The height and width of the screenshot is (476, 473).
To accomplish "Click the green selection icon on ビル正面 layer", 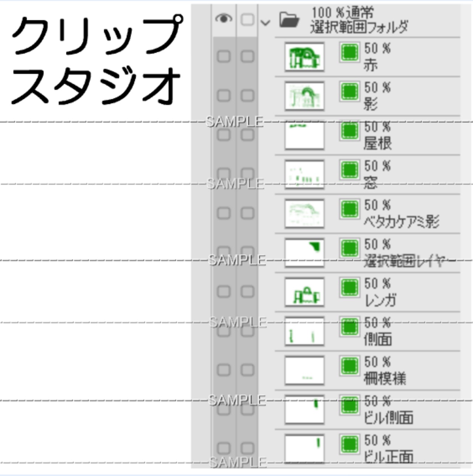I will 349,444.
